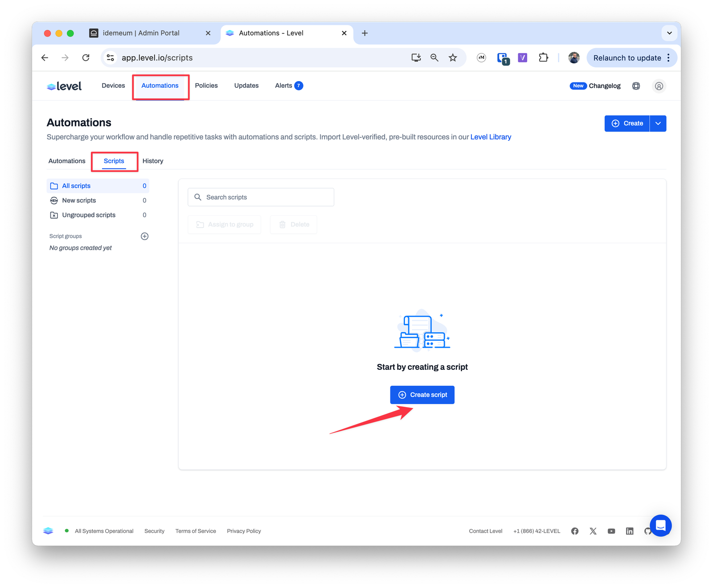Screen dimensions: 713x588
Task: Open browser zoom magnifier icon
Action: pyautogui.click(x=434, y=57)
